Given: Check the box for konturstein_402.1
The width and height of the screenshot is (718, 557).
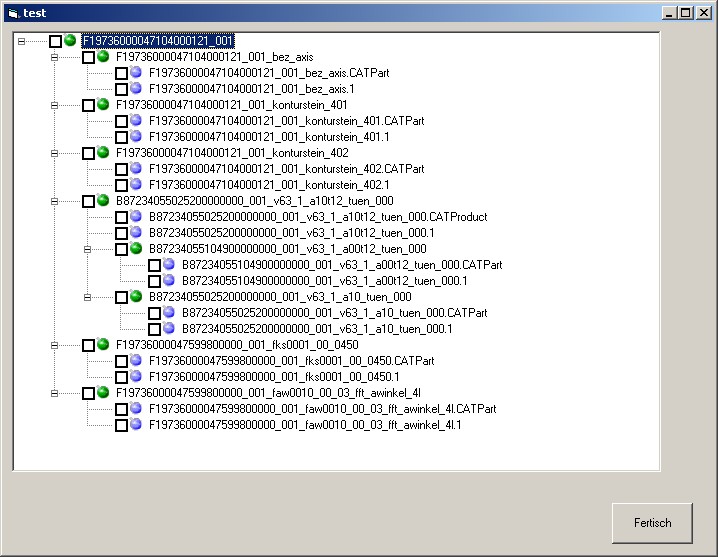Looking at the screenshot, I should click(121, 185).
